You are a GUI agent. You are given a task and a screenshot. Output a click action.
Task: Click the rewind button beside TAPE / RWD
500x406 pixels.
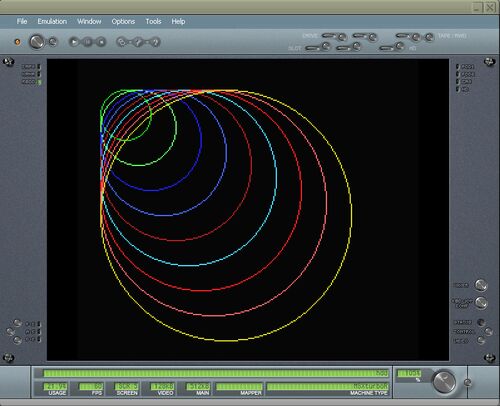pos(429,37)
